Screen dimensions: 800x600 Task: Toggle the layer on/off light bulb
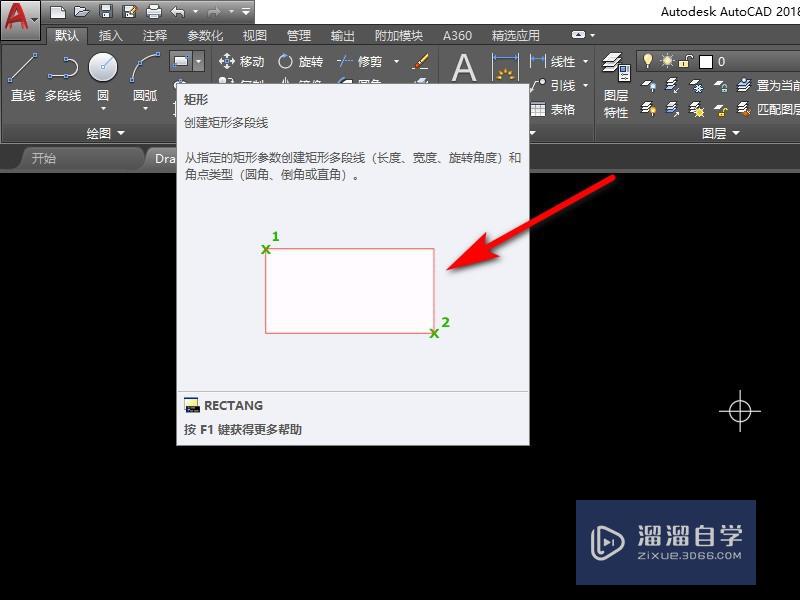tap(649, 61)
